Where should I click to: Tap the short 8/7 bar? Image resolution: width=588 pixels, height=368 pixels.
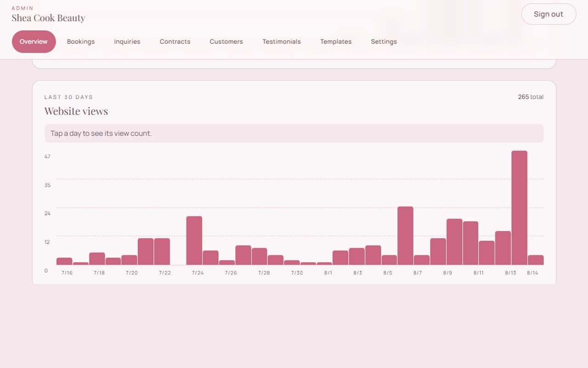(x=422, y=260)
